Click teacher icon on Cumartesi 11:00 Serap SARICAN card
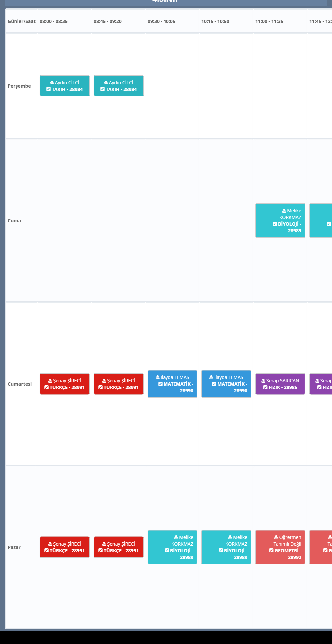Viewport: 332px width, 644px height. (x=263, y=381)
